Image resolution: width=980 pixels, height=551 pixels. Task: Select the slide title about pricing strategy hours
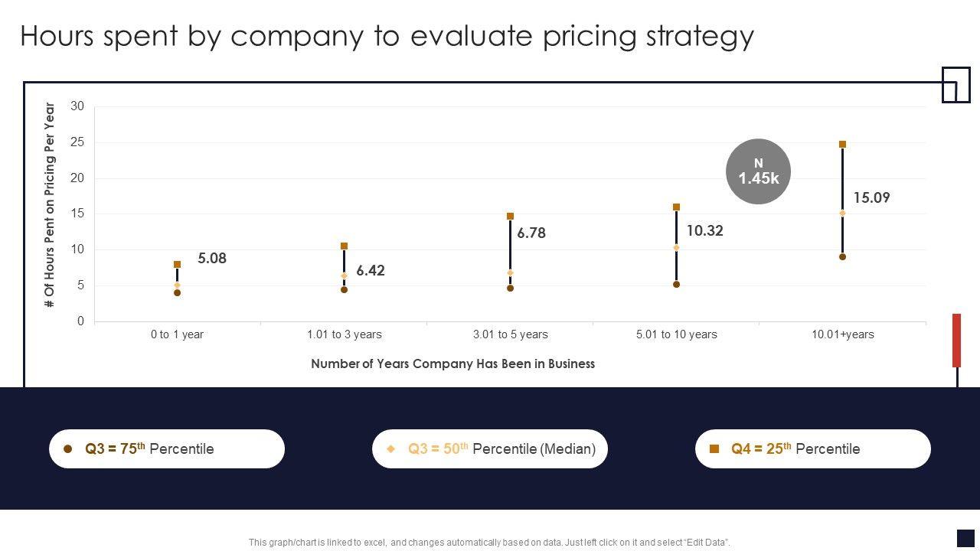coord(387,36)
